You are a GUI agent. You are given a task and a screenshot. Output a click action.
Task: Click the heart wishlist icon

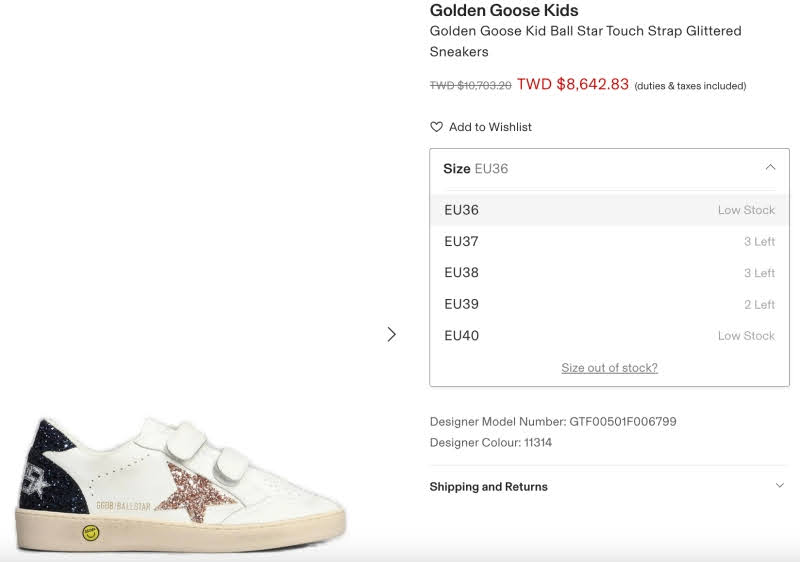point(436,127)
